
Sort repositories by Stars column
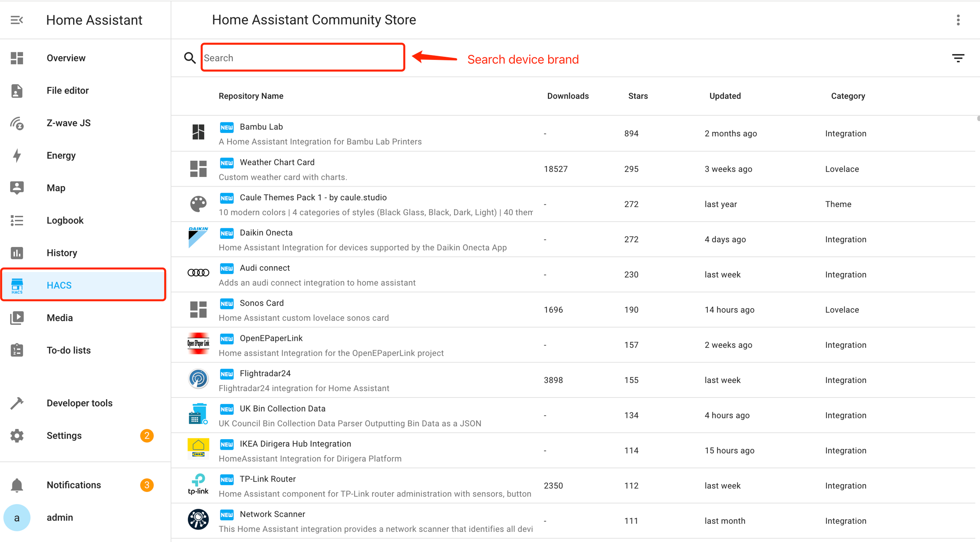pos(638,96)
